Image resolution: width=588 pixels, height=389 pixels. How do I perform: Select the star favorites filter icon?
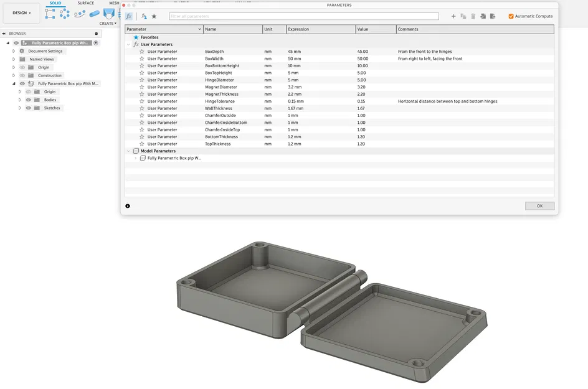(x=154, y=16)
